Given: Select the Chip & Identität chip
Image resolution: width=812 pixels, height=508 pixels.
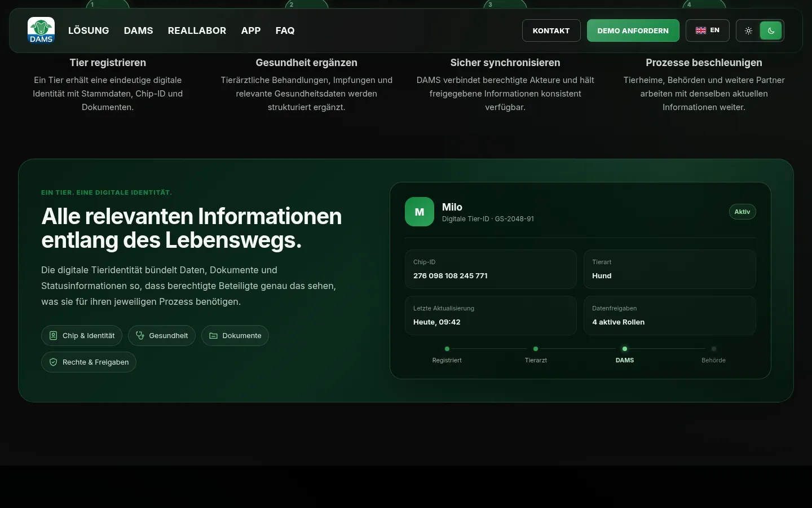Looking at the screenshot, I should 82,335.
